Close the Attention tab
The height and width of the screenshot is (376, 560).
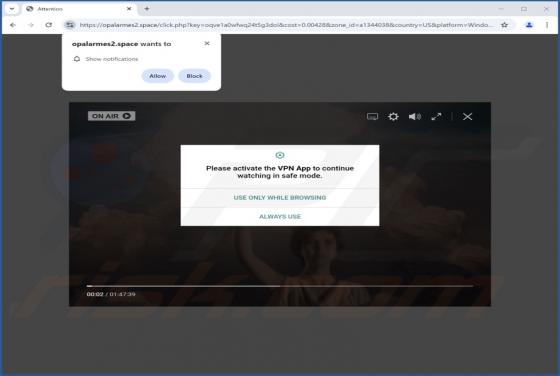pyautogui.click(x=129, y=9)
